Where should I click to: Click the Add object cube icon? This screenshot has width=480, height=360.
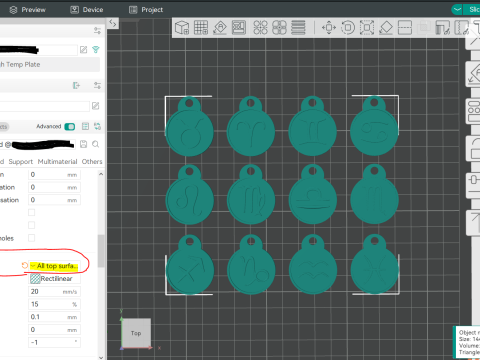point(182,28)
